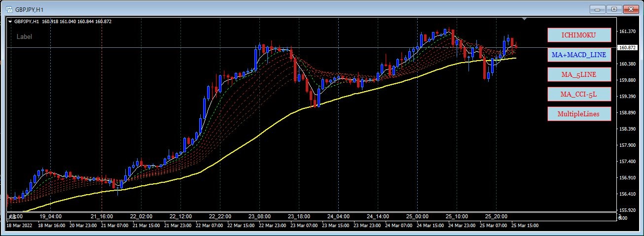This screenshot has height=236, width=644.
Task: Select the MA_5LINE button
Action: 579,74
